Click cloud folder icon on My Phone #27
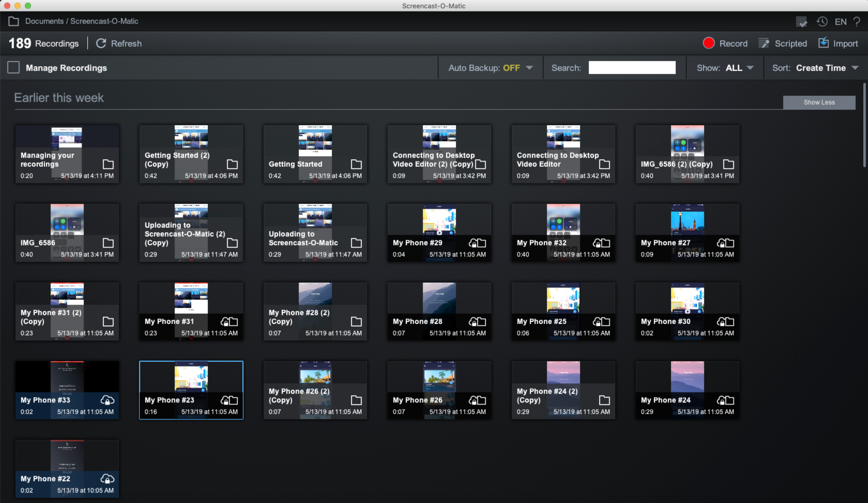The image size is (868, 503). click(726, 243)
